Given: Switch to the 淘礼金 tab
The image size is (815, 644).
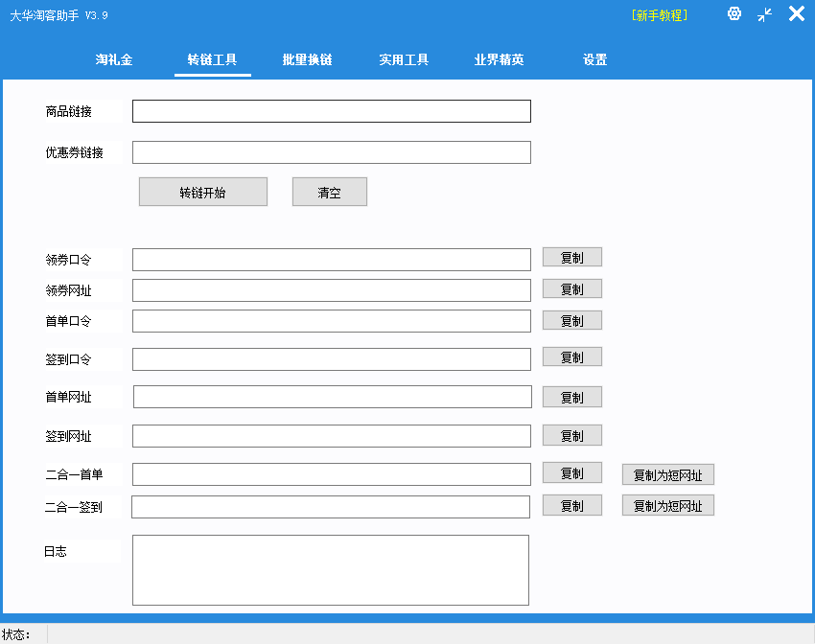Looking at the screenshot, I should pyautogui.click(x=114, y=59).
